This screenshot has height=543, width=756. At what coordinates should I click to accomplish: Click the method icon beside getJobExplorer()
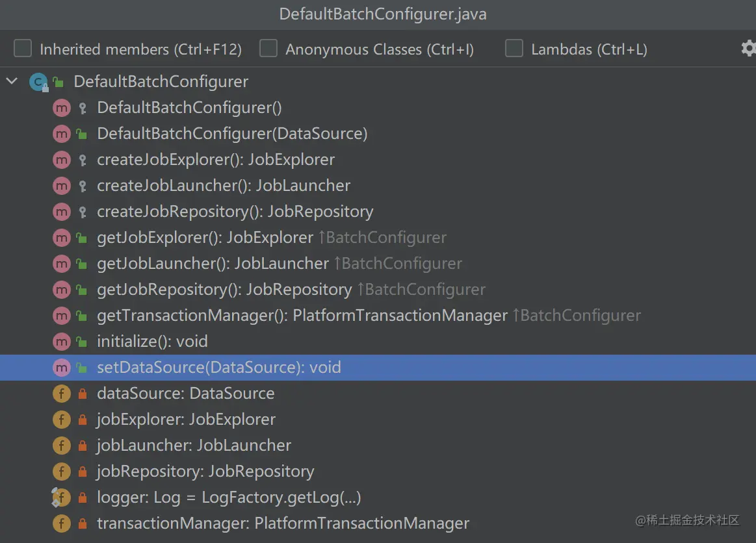tap(61, 238)
